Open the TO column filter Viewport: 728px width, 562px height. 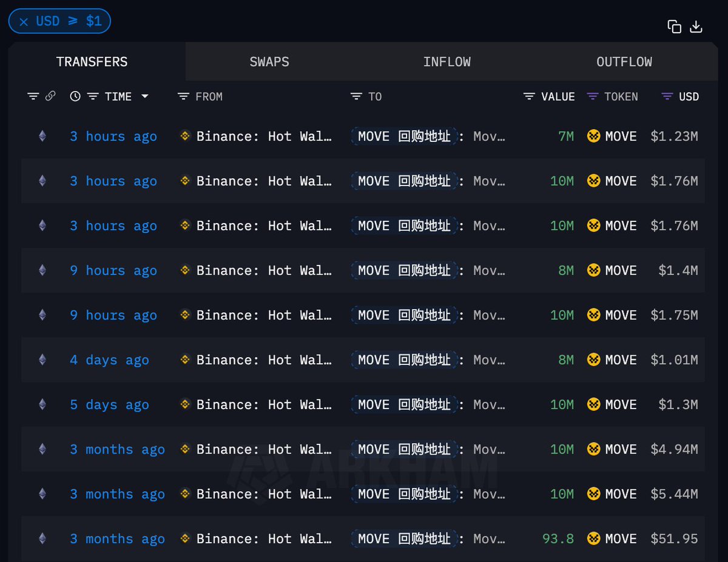coord(356,96)
